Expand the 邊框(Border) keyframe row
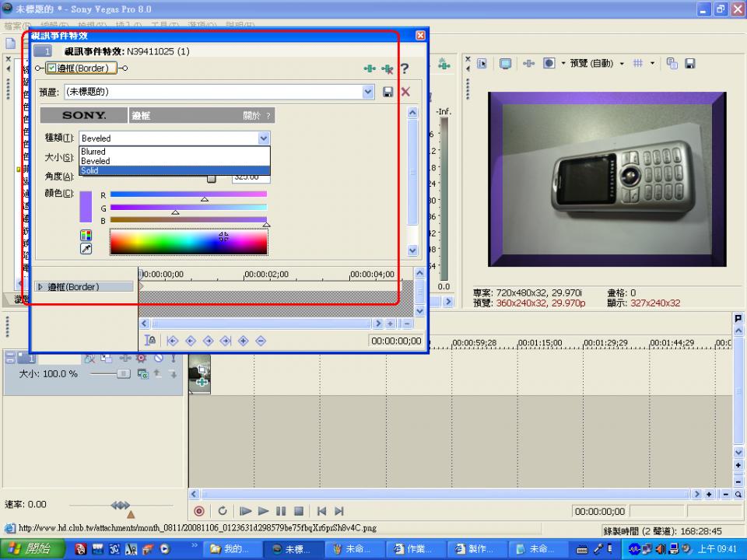Screen dimensions: 747x560 (40, 287)
